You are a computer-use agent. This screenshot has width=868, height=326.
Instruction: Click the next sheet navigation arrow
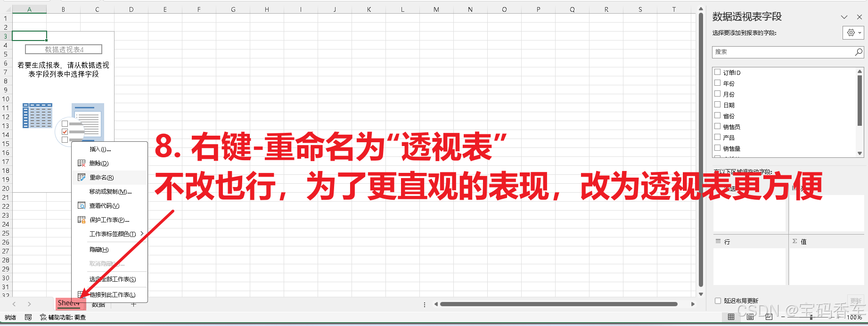coord(29,304)
